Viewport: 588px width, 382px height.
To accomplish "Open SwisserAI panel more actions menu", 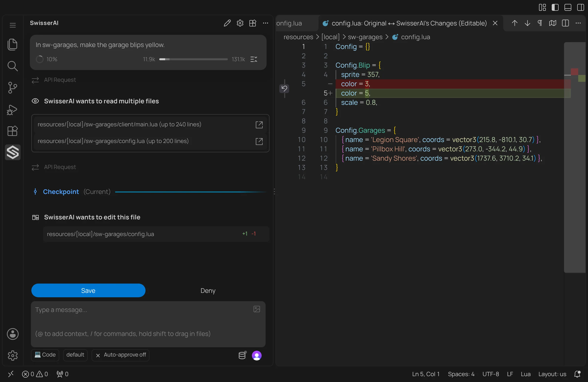I will coord(266,23).
